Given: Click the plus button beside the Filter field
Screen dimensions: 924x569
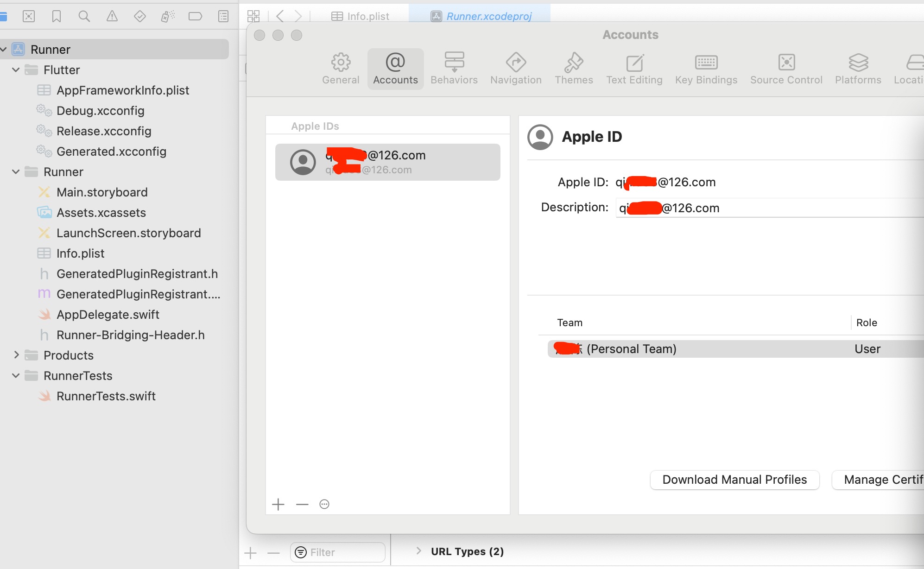Looking at the screenshot, I should (x=250, y=553).
